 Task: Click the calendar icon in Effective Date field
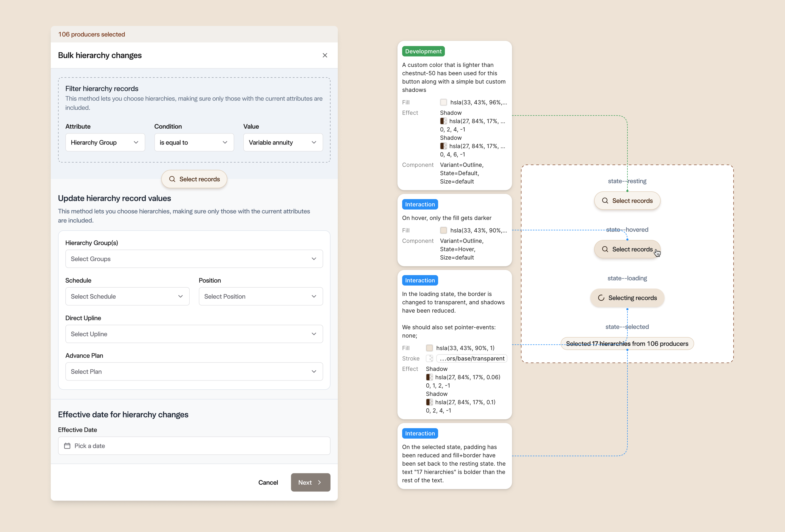[67, 446]
